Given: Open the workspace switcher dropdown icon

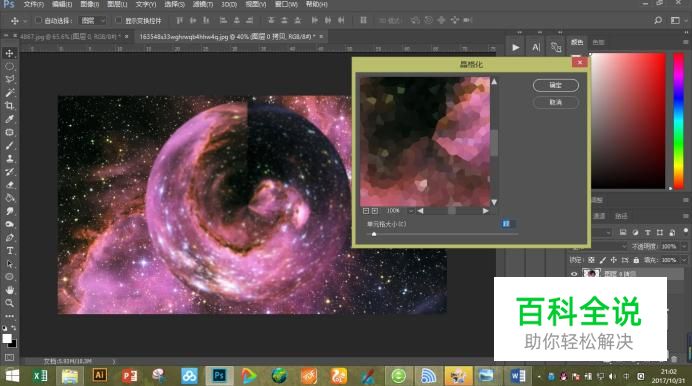Looking at the screenshot, I should [x=676, y=20].
